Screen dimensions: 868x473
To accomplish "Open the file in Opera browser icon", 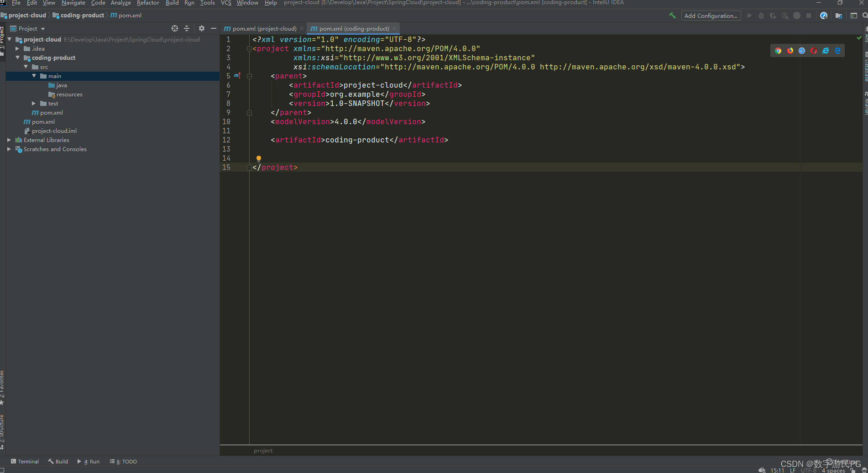I will point(814,51).
